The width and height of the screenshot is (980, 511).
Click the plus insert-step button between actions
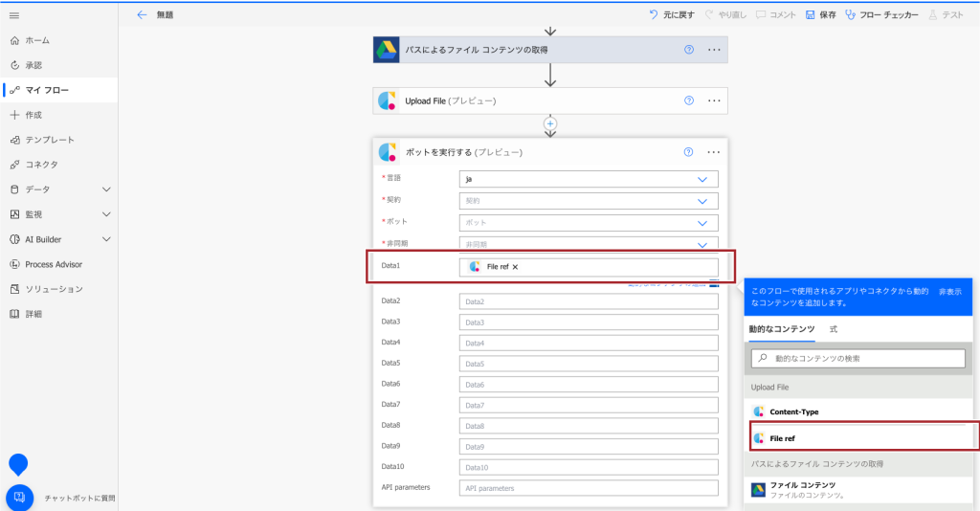[550, 123]
